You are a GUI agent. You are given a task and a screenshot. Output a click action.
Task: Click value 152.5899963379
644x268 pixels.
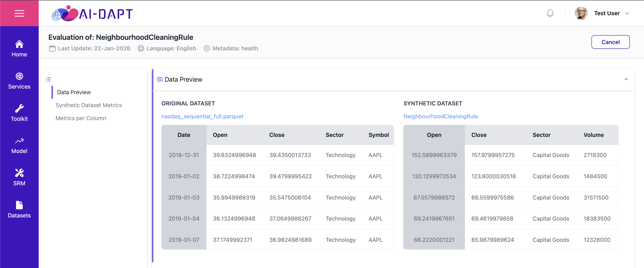[x=434, y=155]
